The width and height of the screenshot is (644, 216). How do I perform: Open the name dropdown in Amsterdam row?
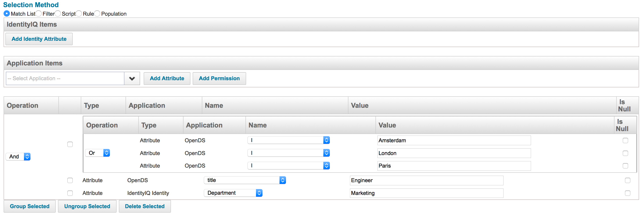coord(288,140)
